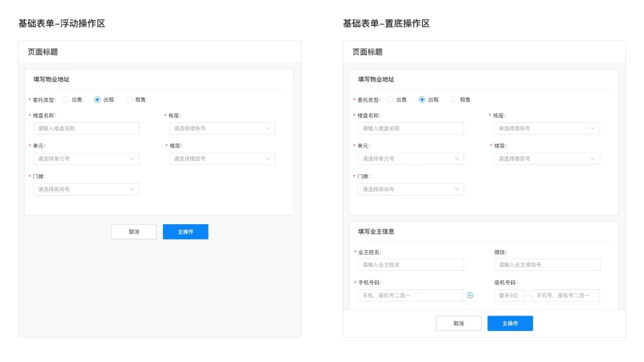Click 填写物业地址 heading in bottom-fixed form
Screen dimensions: 644x362
pos(376,79)
